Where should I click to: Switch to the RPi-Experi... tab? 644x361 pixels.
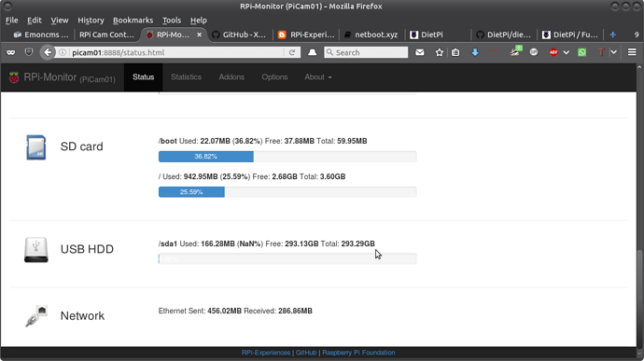[306, 35]
